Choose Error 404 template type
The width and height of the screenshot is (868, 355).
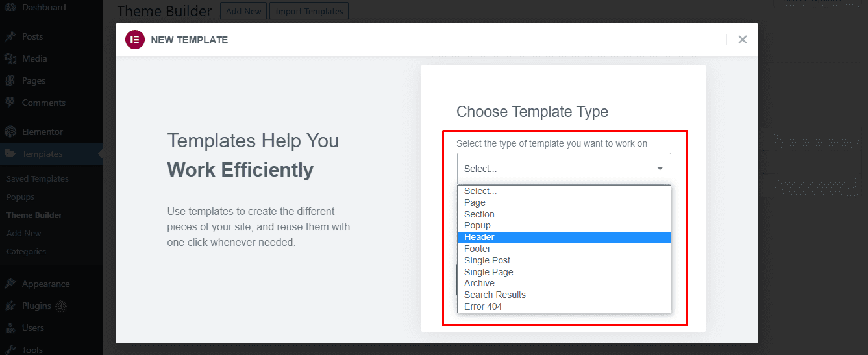click(x=564, y=306)
